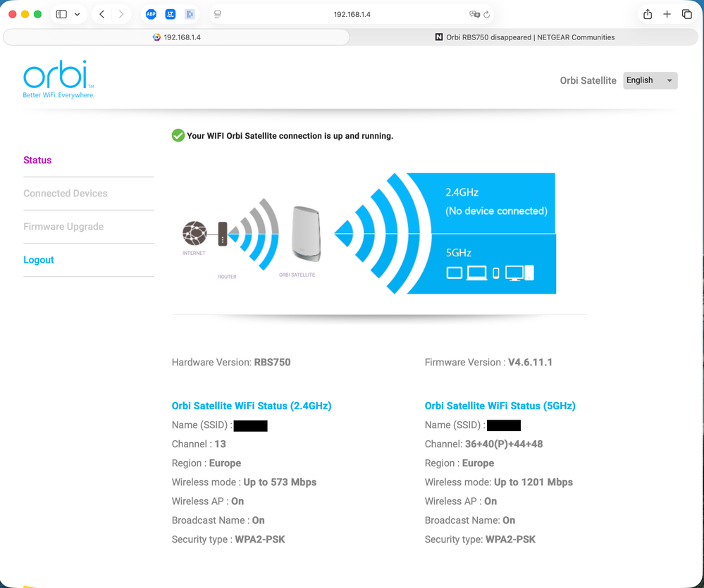The height and width of the screenshot is (588, 704).
Task: Go back with the back arrow
Action: pos(102,14)
